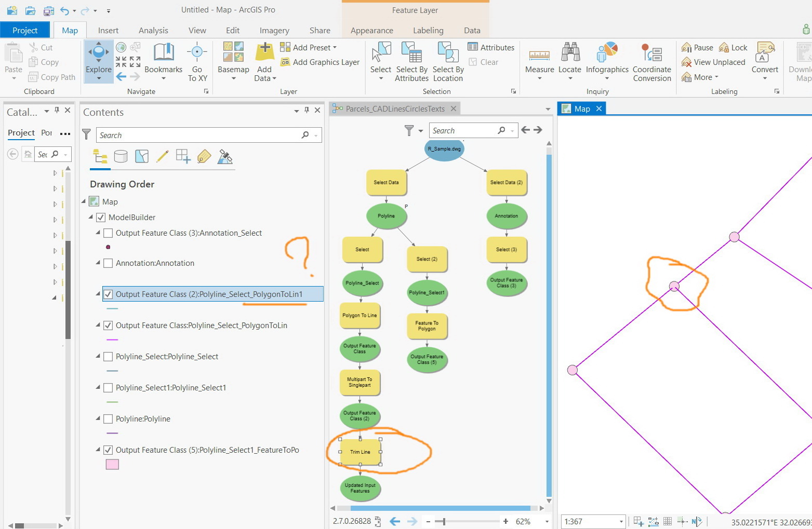This screenshot has height=529, width=812.
Task: Click the Trim Line tool in model
Action: tap(360, 452)
